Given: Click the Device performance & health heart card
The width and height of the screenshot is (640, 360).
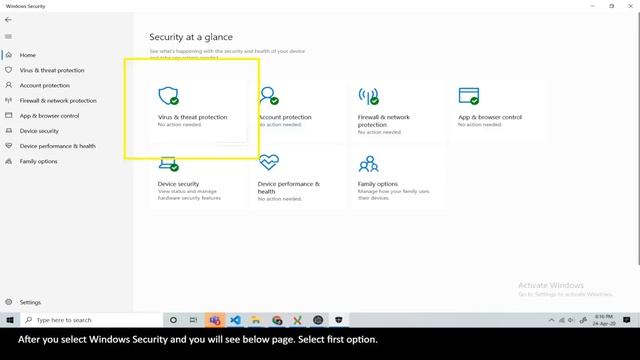Looking at the screenshot, I should [x=298, y=178].
